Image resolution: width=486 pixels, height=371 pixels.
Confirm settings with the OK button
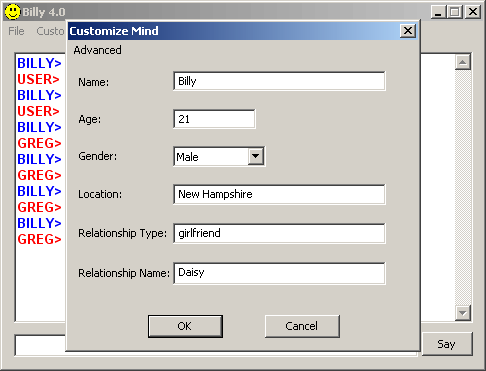(x=185, y=326)
